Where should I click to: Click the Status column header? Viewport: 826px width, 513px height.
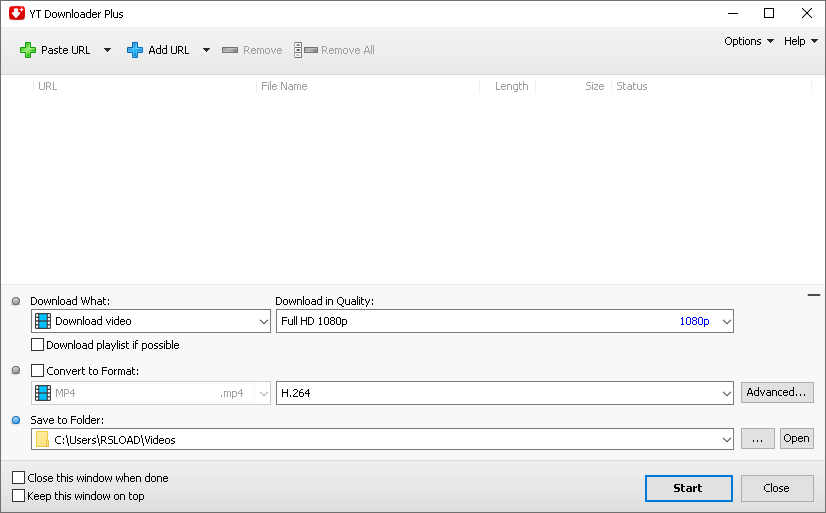(632, 86)
